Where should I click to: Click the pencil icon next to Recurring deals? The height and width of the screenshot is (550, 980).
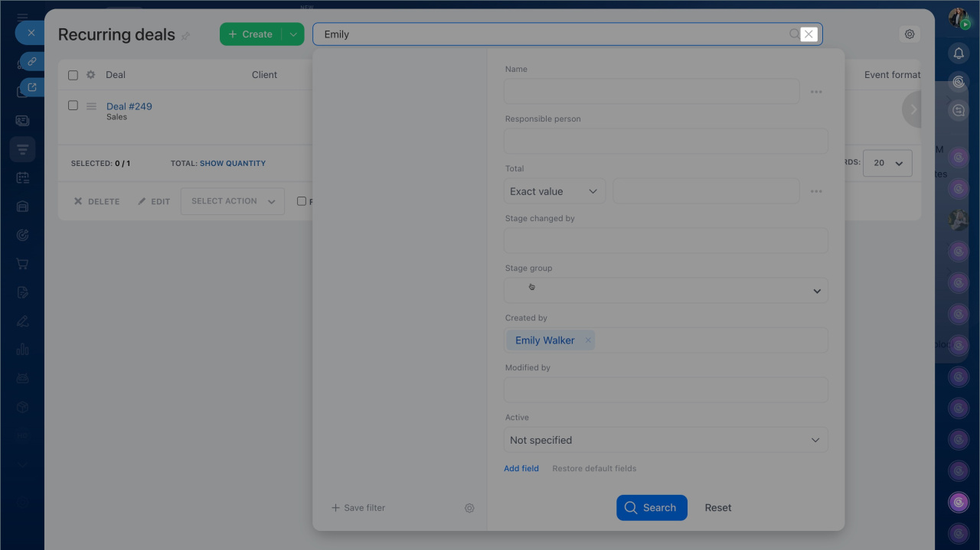click(185, 36)
